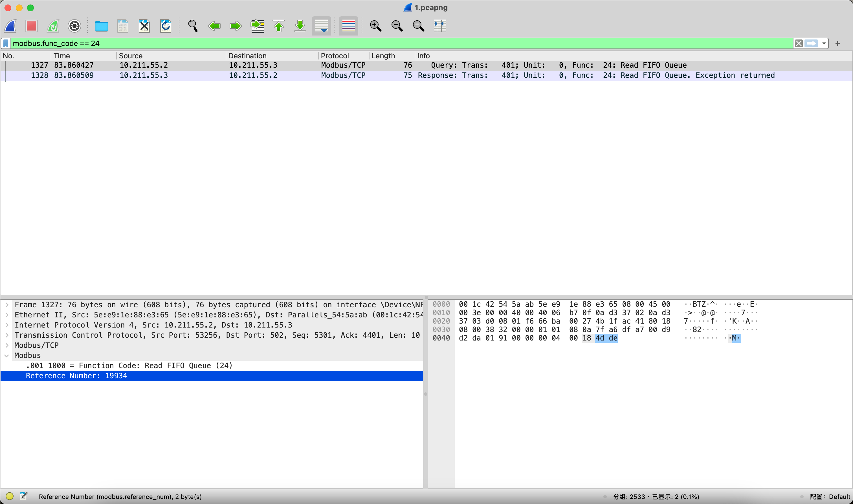Image resolution: width=853 pixels, height=504 pixels.
Task: Sort the packet list by Time column
Action: click(x=84, y=56)
